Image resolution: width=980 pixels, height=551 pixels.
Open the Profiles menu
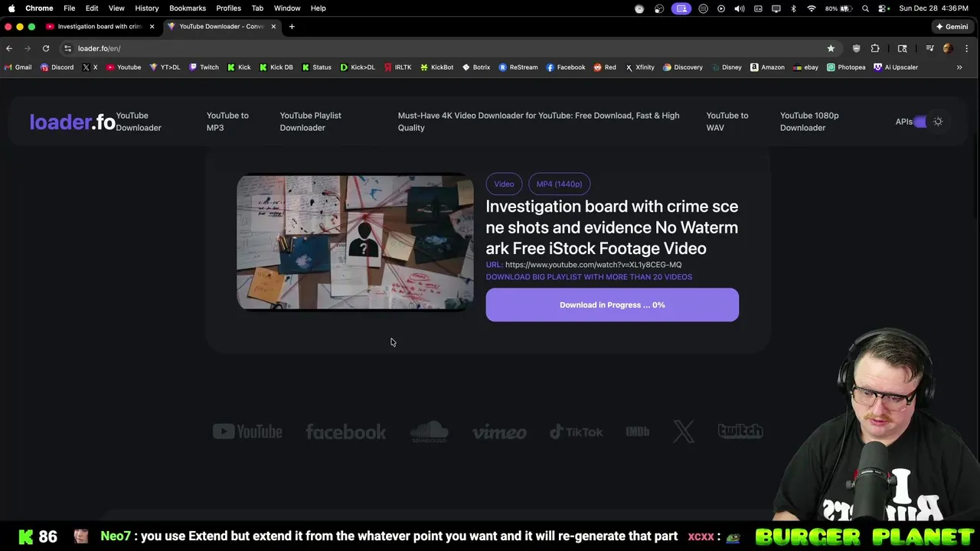[228, 8]
